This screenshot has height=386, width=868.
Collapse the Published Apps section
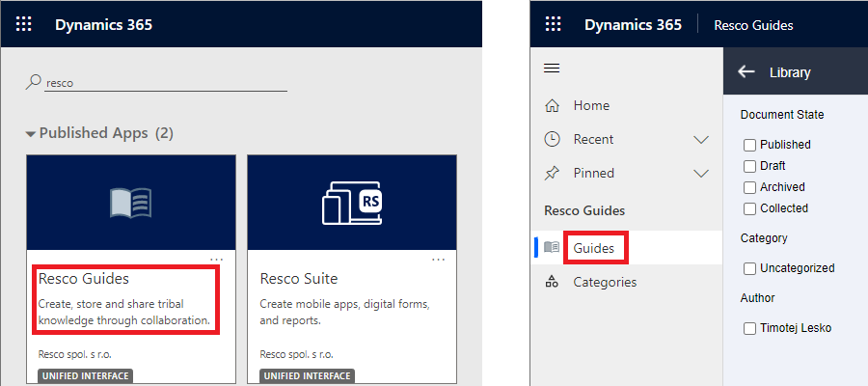point(30,133)
